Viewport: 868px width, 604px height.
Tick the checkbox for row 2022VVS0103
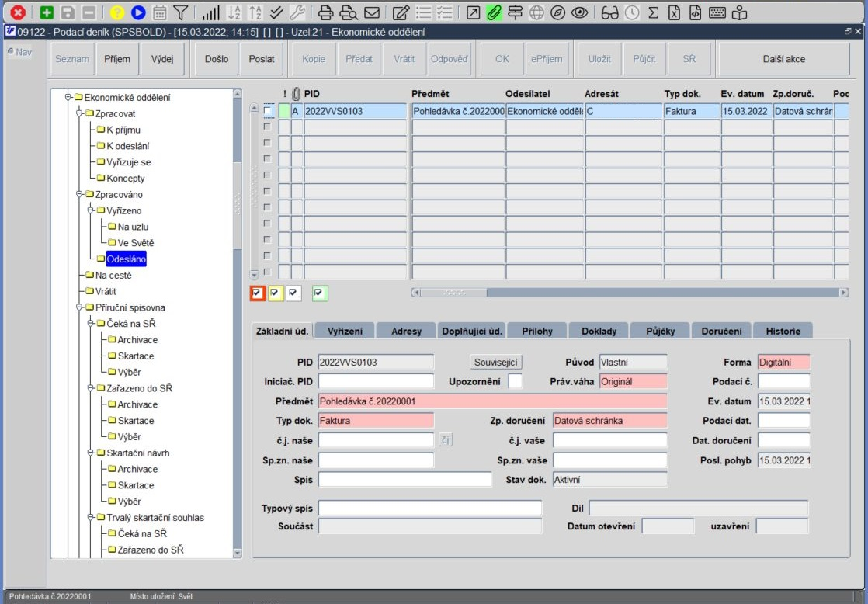[268, 112]
